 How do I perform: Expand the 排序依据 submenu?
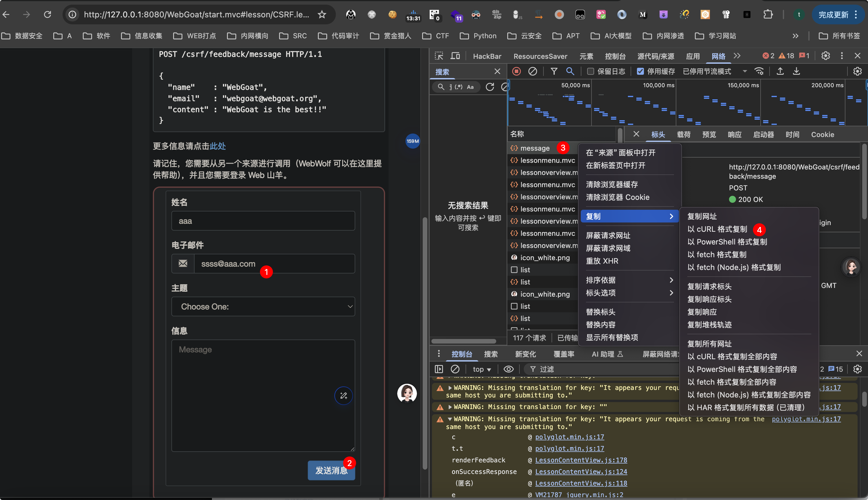pos(629,280)
